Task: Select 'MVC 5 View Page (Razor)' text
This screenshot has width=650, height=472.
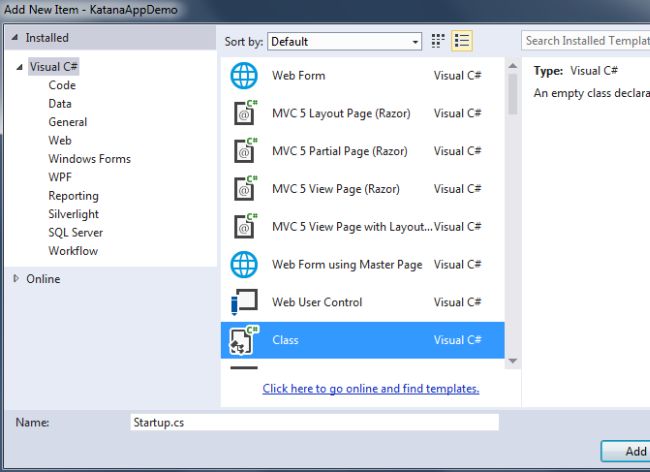Action: click(x=336, y=189)
